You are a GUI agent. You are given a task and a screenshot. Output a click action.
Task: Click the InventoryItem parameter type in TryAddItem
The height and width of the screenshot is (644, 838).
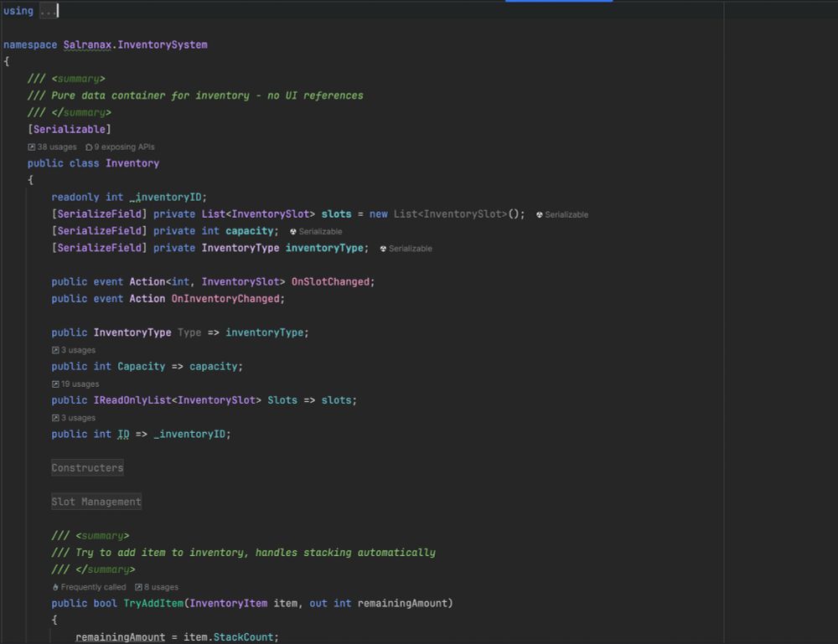tap(228, 604)
